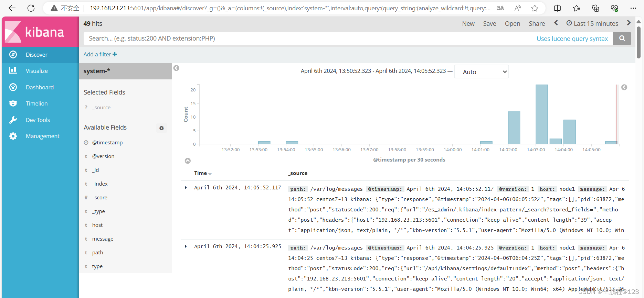Click Open in top menu

point(513,23)
